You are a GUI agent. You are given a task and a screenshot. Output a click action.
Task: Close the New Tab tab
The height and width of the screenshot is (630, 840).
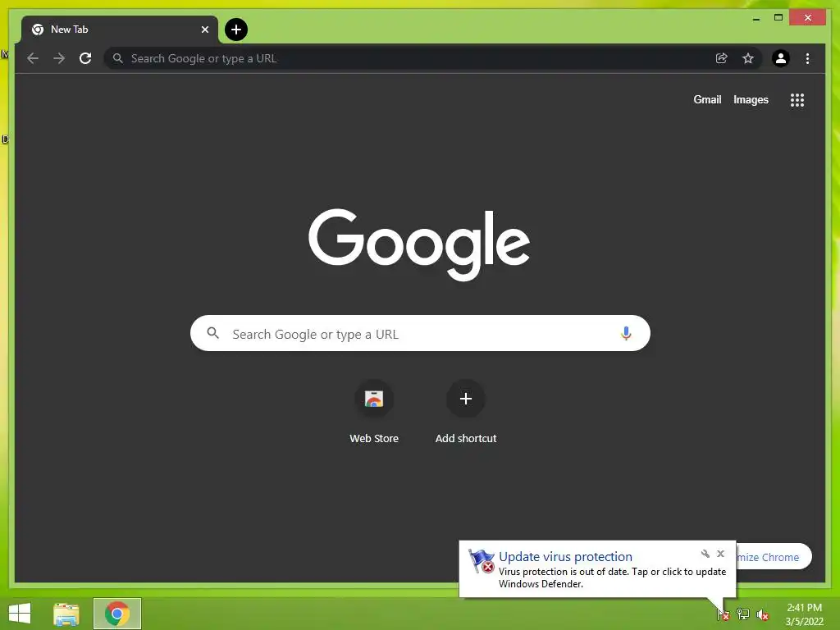tap(204, 30)
